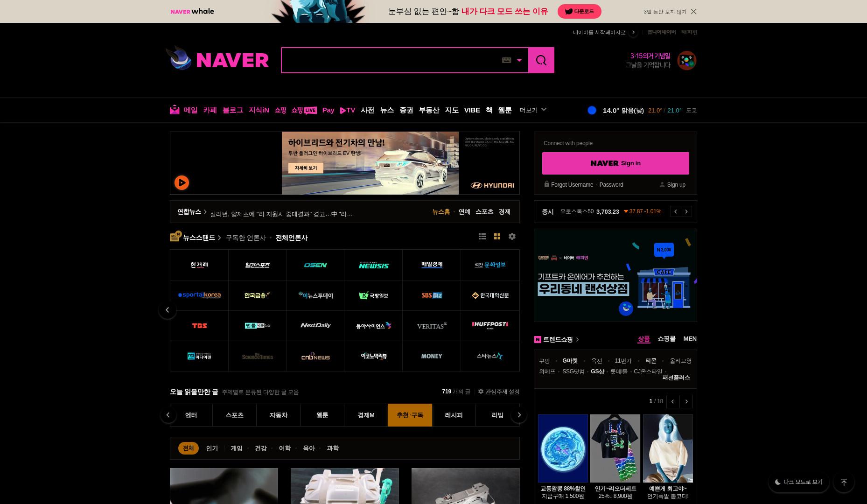This screenshot has width=867, height=504.
Task: Select 전체언론사 tab
Action: [292, 238]
